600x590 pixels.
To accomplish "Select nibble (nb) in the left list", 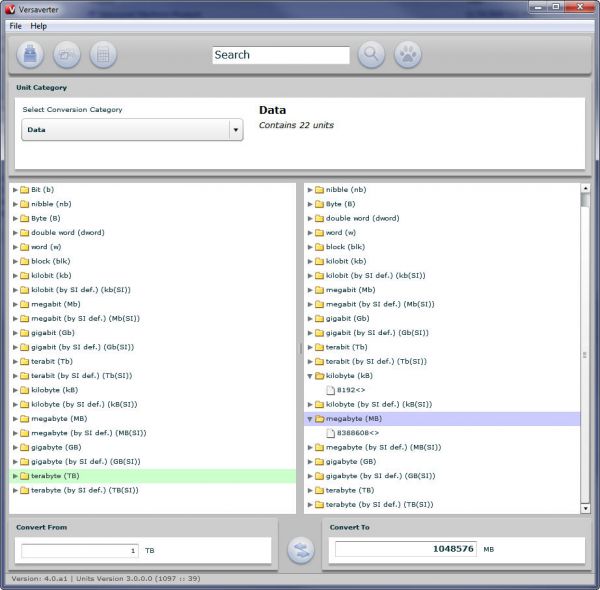I will (51, 204).
